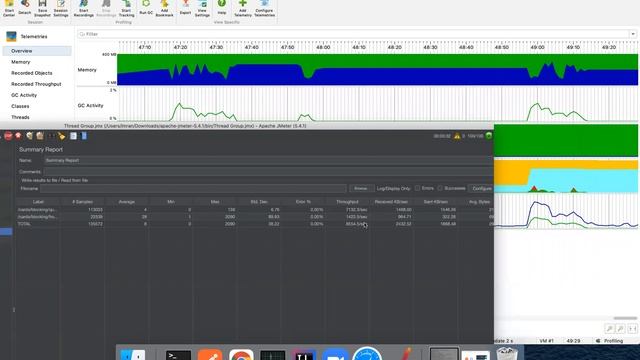Click the Comments field in JMeter
The height and width of the screenshot is (360, 640).
point(268,172)
